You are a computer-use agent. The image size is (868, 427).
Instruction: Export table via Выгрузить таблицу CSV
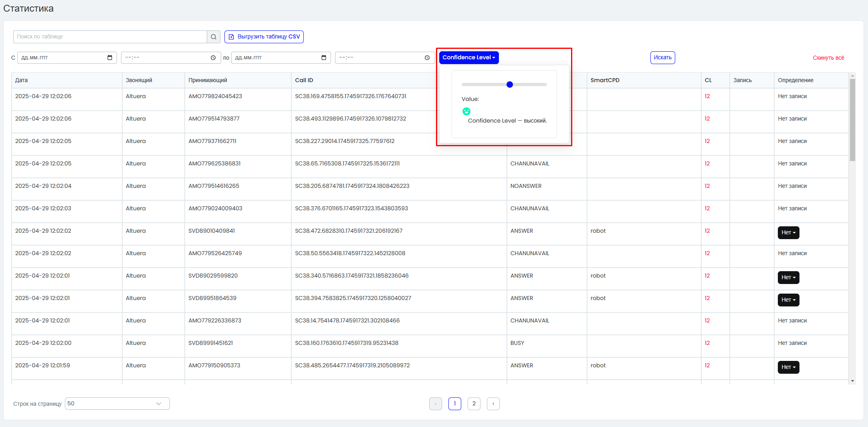click(x=264, y=37)
